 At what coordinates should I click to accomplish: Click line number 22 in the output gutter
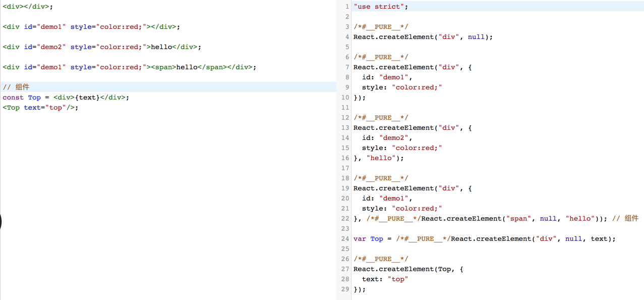(x=345, y=219)
